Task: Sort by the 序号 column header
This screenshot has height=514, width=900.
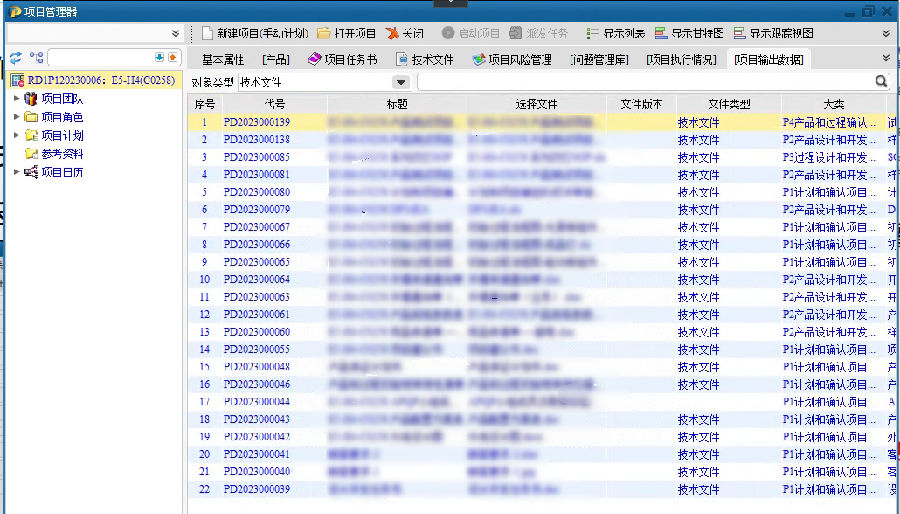Action: tap(205, 104)
